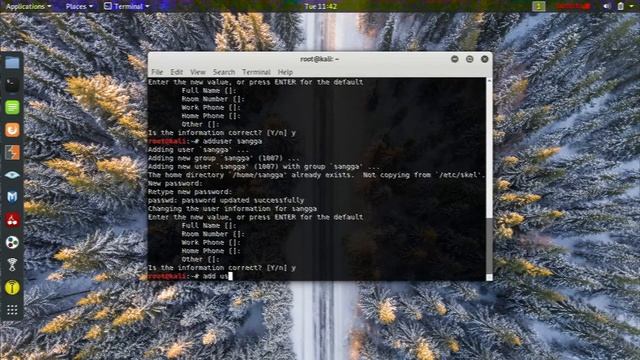Image resolution: width=640 pixels, height=360 pixels.
Task: Open the Terminal app menu in top bar
Action: point(127,7)
